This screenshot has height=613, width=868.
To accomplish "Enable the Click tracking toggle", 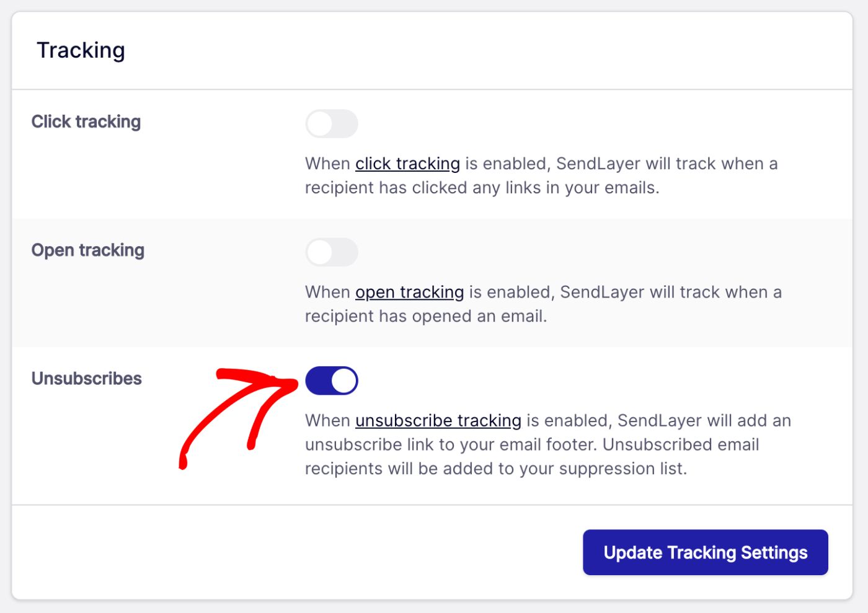I will point(331,123).
